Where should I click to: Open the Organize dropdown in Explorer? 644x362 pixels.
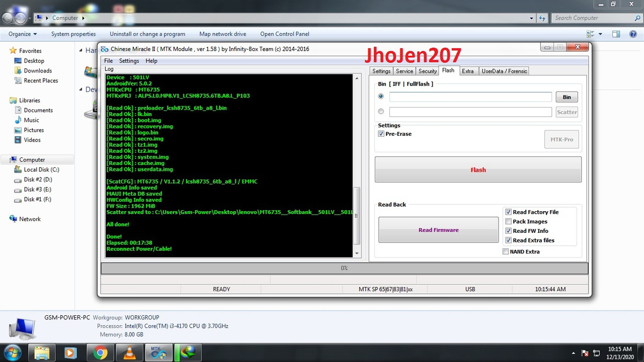[23, 34]
